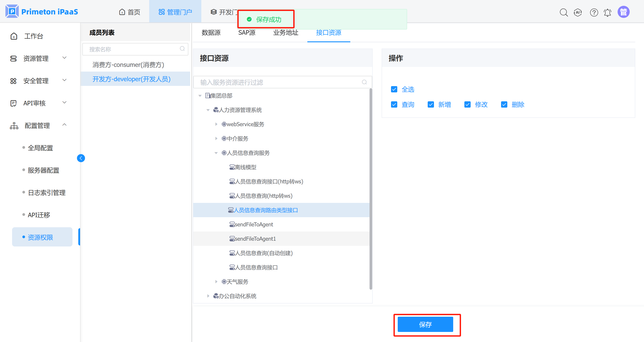Select 消费方-consumer member in list

point(128,65)
